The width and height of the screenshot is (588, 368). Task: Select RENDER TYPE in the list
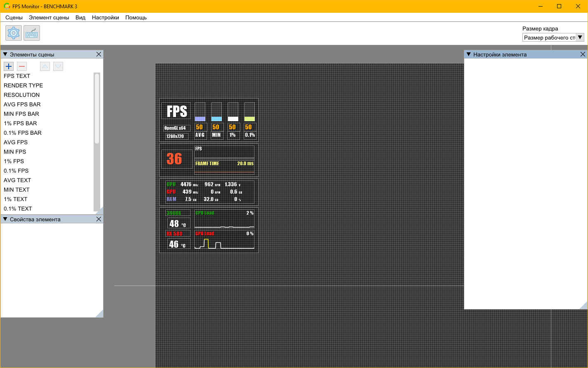tap(24, 85)
